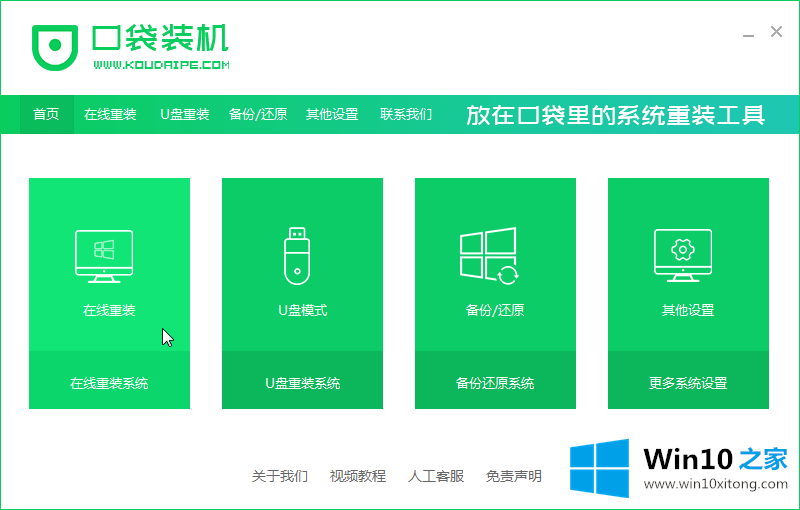Screen dimensions: 800x510
Task: Open the 视频教程 link
Action: pos(358,476)
